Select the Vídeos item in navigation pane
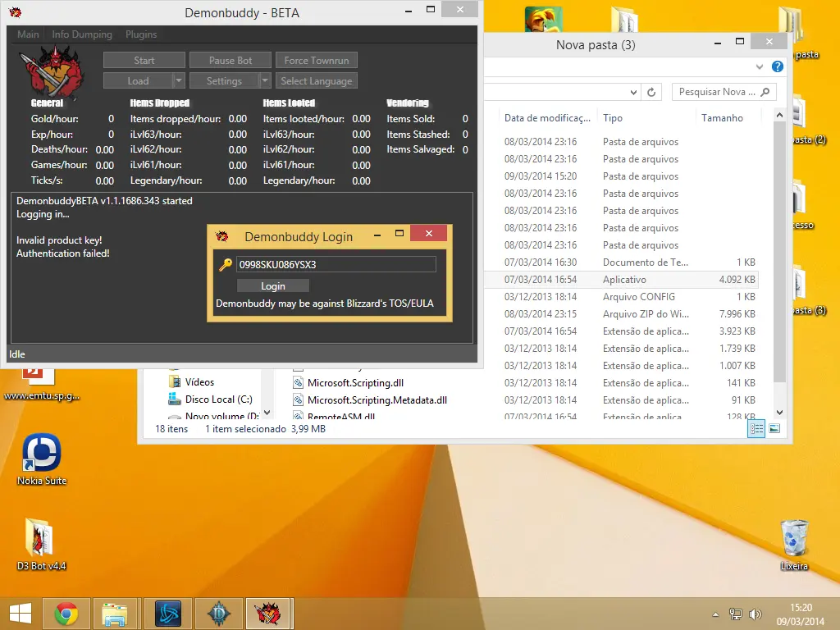The image size is (840, 630). 199,382
